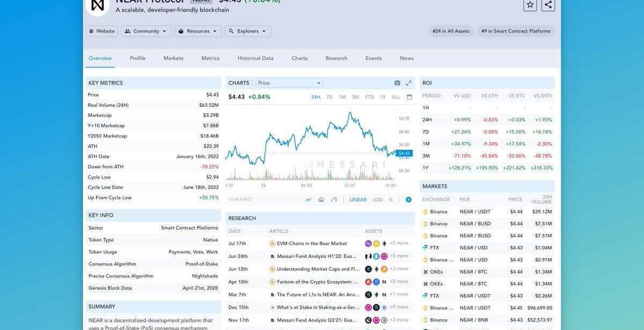This screenshot has width=644, height=330.
Task: Select the line chart style icon
Action: 308,200
